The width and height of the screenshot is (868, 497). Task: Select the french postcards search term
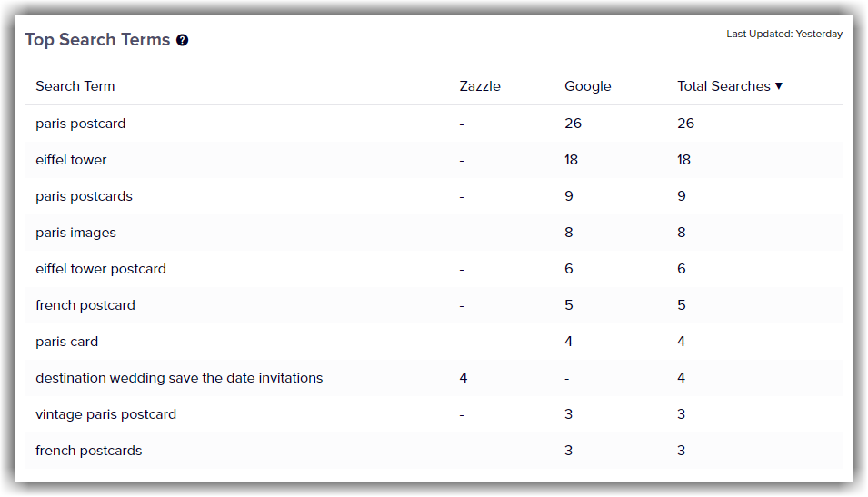click(x=88, y=451)
